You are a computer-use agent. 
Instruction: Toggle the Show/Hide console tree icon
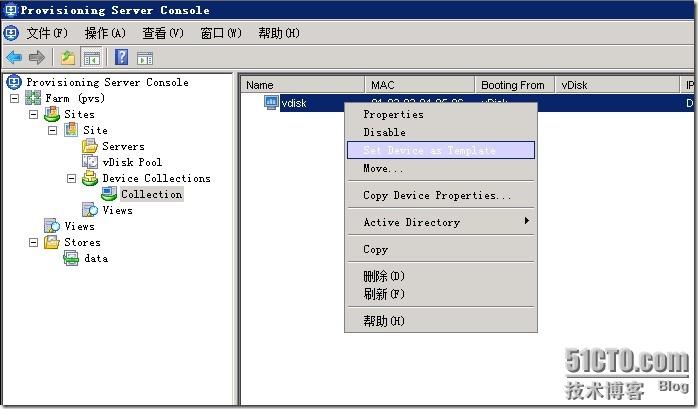pyautogui.click(x=92, y=58)
